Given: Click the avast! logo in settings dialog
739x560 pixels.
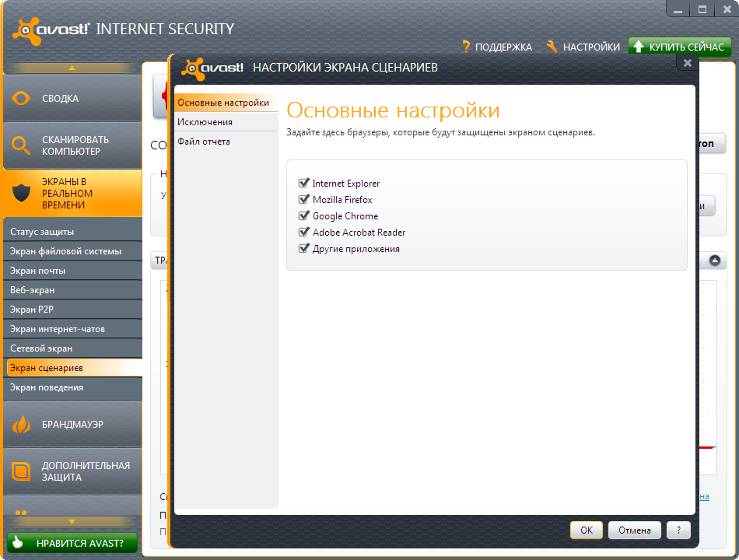Looking at the screenshot, I should coord(212,68).
